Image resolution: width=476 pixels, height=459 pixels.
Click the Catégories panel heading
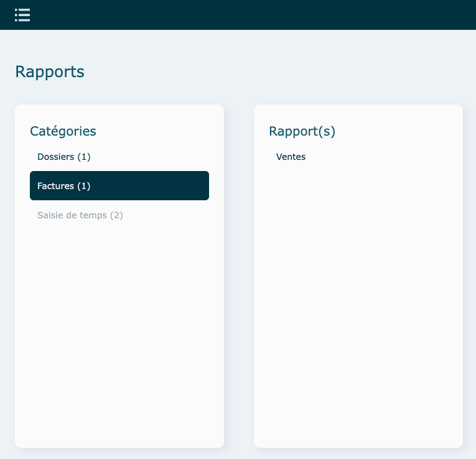[63, 131]
